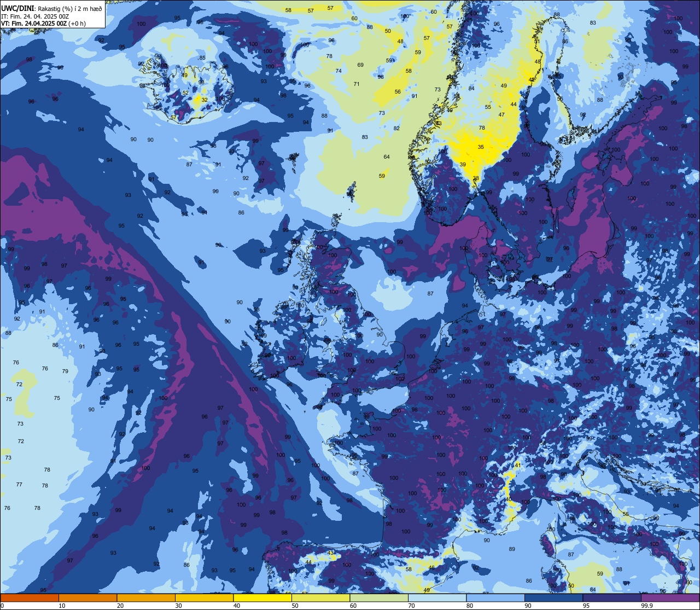Click the value '77' on the left edge
The image size is (700, 610).
click(19, 485)
